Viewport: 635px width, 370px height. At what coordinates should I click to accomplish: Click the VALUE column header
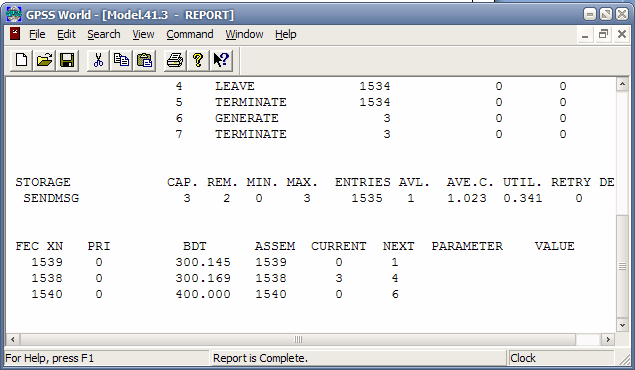coord(554,246)
